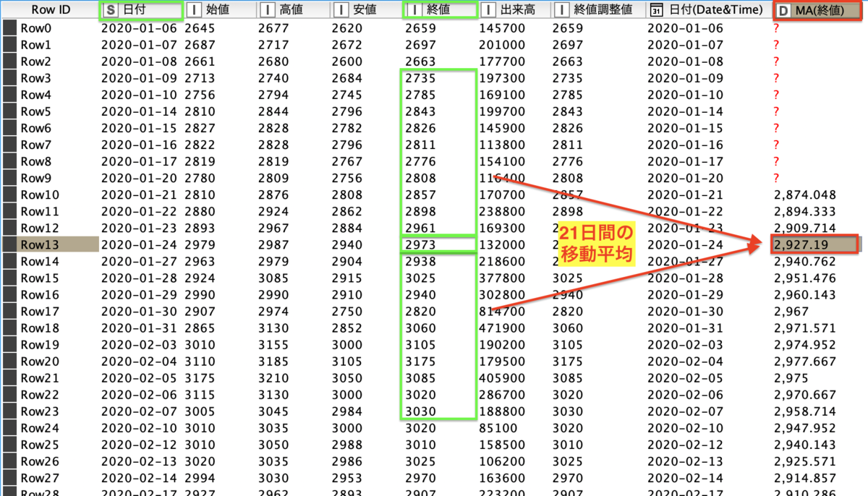The image size is (868, 496).
Task: Click 始値 value 2645 in Row0
Action: coord(200,28)
